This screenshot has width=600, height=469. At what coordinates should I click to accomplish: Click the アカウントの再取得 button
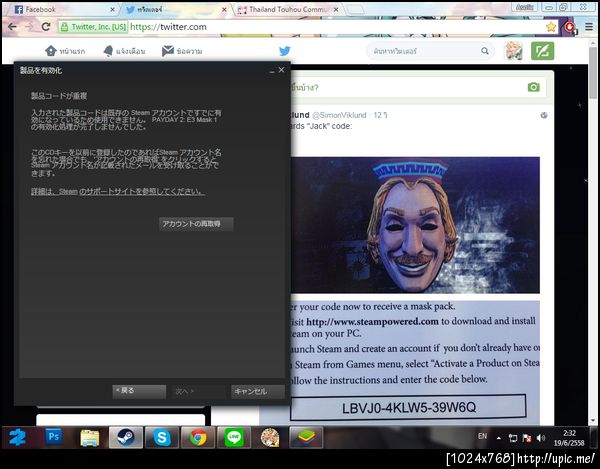click(x=196, y=224)
